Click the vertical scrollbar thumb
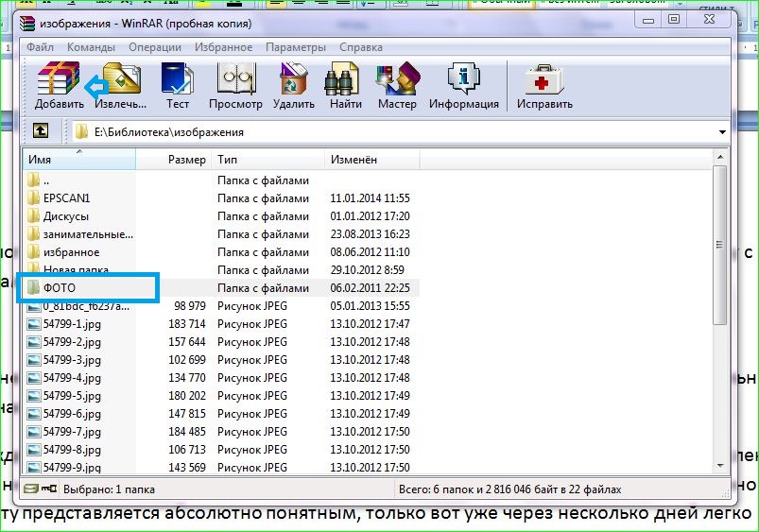Image resolution: width=759 pixels, height=532 pixels. [720, 245]
